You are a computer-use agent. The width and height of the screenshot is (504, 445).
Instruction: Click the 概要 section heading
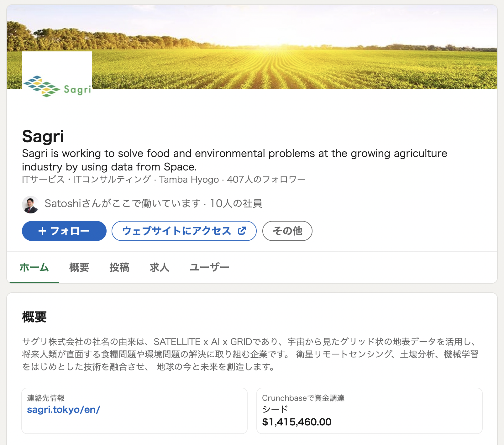pos(34,317)
